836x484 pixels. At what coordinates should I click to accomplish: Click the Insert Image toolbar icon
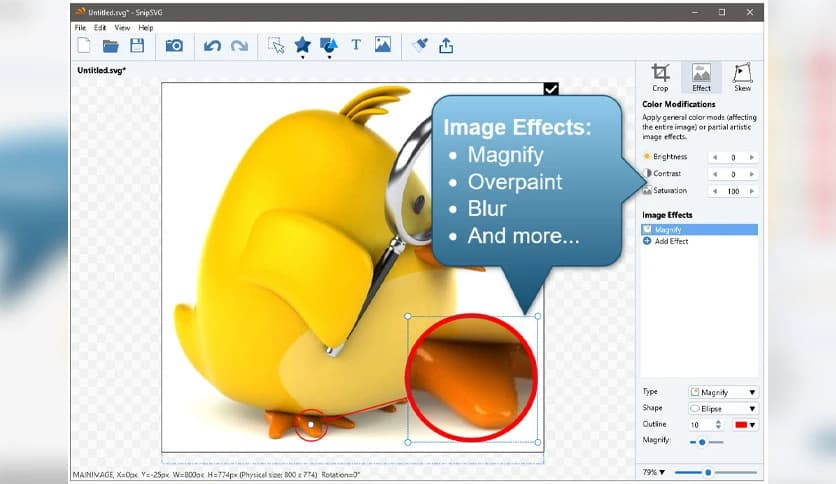(382, 45)
